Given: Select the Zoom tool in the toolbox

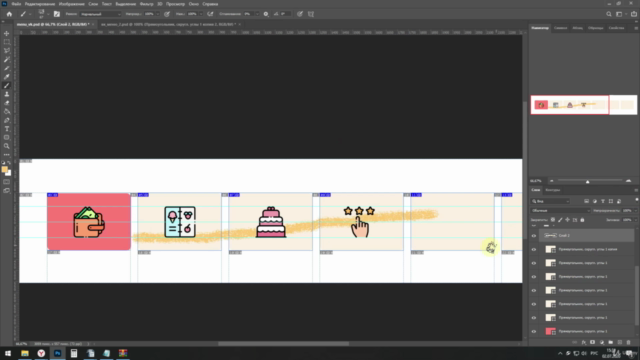Looking at the screenshot, I should tap(7, 146).
